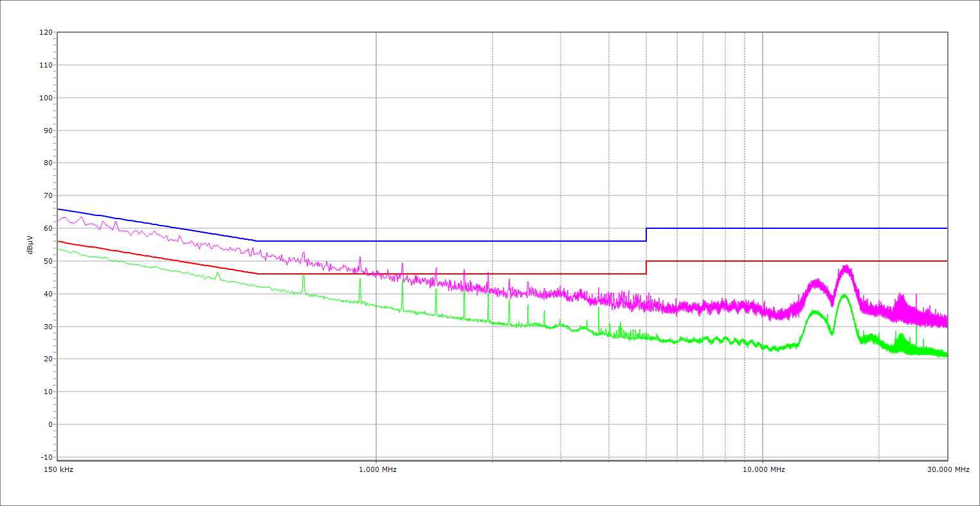980x506 pixels.
Task: Select the blue limit line's vertical step
Action: 646,235
